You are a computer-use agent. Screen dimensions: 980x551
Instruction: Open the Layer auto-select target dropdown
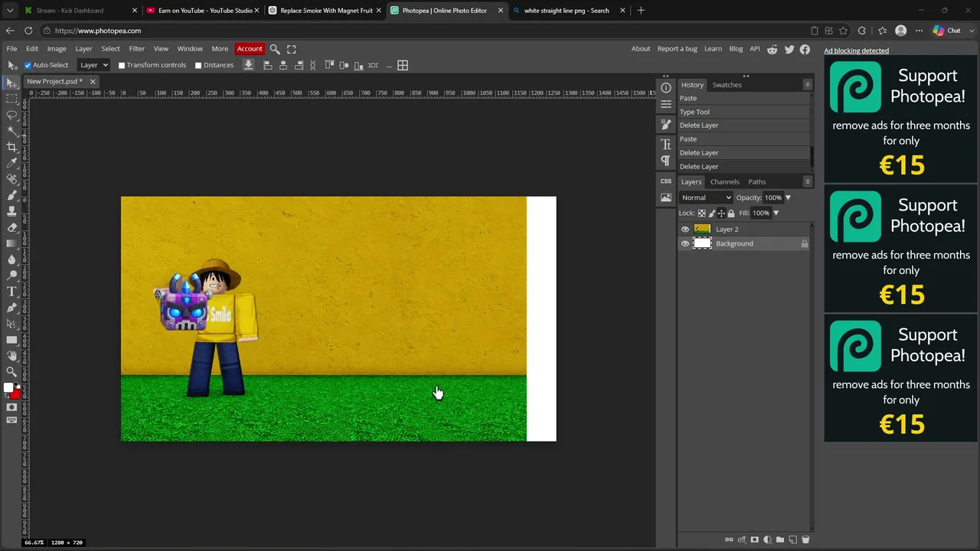[93, 65]
